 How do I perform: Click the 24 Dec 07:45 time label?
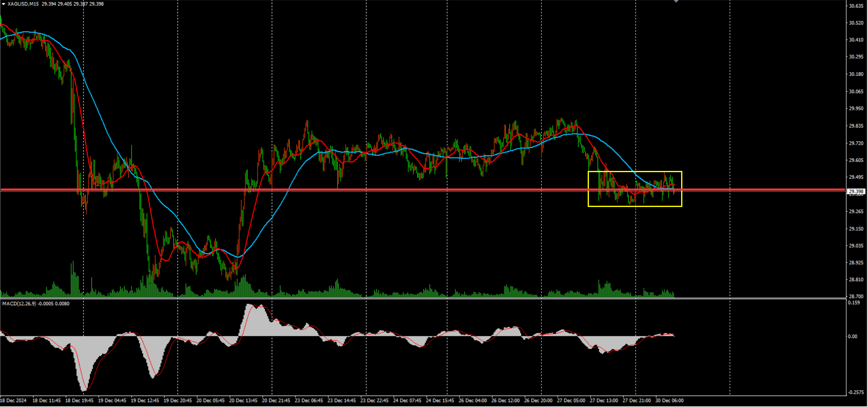[x=407, y=401]
